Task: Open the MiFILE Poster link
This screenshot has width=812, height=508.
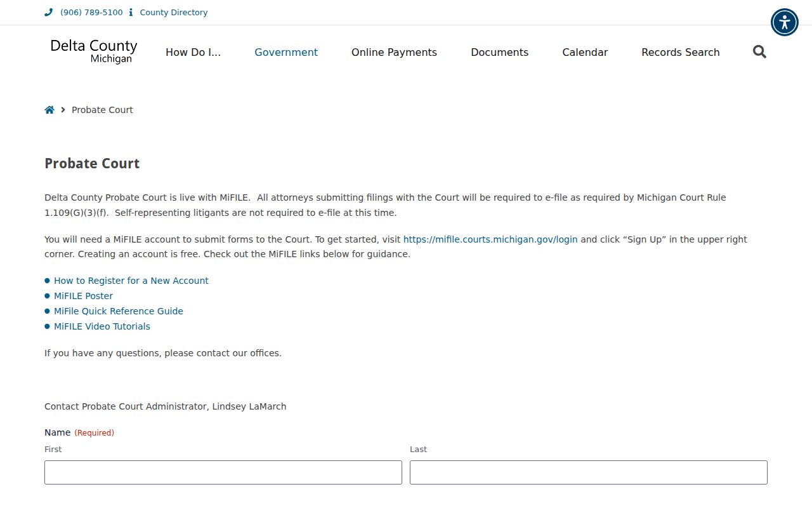Action: (x=83, y=296)
